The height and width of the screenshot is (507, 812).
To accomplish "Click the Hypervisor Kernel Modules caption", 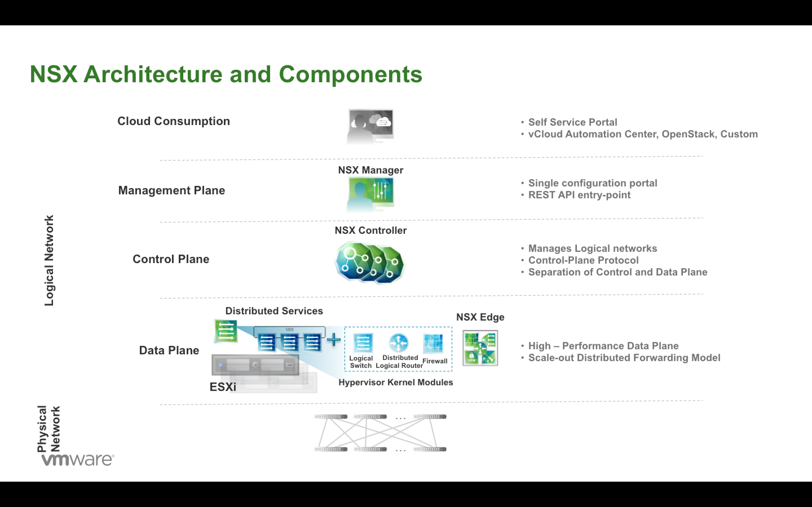I will [396, 382].
